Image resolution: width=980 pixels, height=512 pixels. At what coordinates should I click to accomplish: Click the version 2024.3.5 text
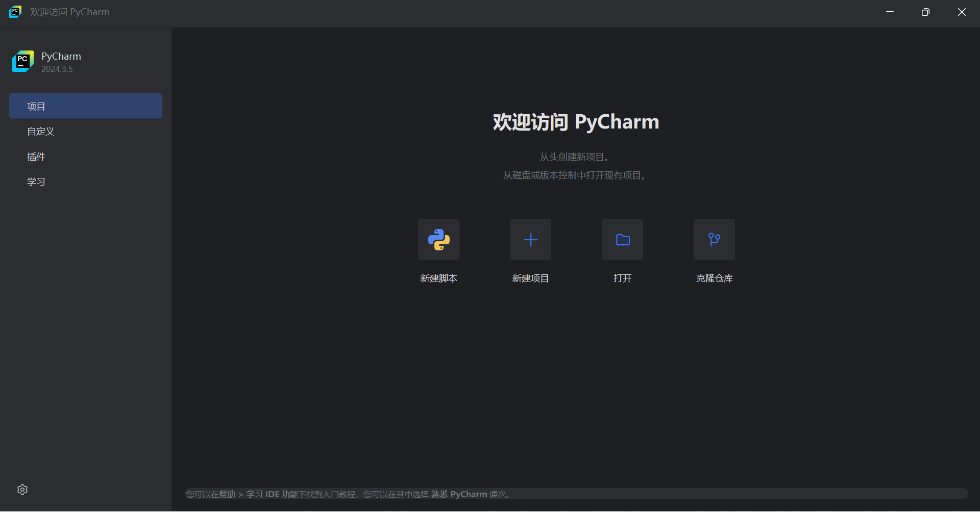(x=57, y=69)
